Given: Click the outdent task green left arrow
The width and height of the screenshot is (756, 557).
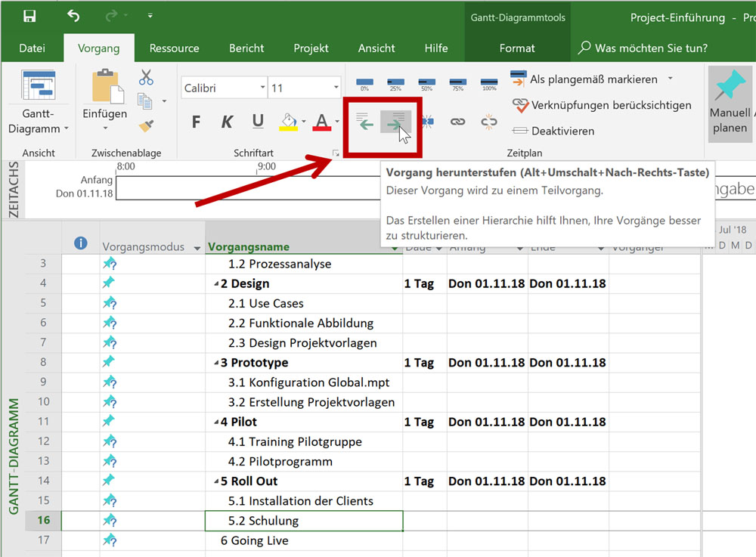Looking at the screenshot, I should pyautogui.click(x=365, y=122).
